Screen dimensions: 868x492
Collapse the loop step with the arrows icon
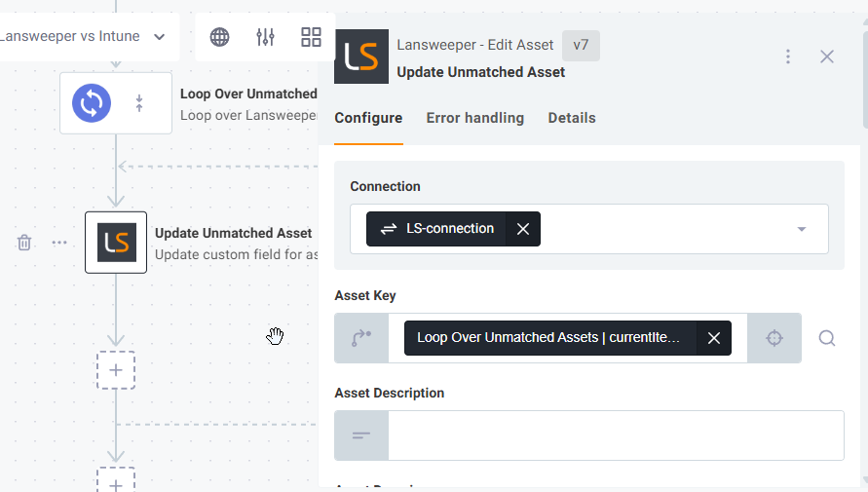coord(139,102)
